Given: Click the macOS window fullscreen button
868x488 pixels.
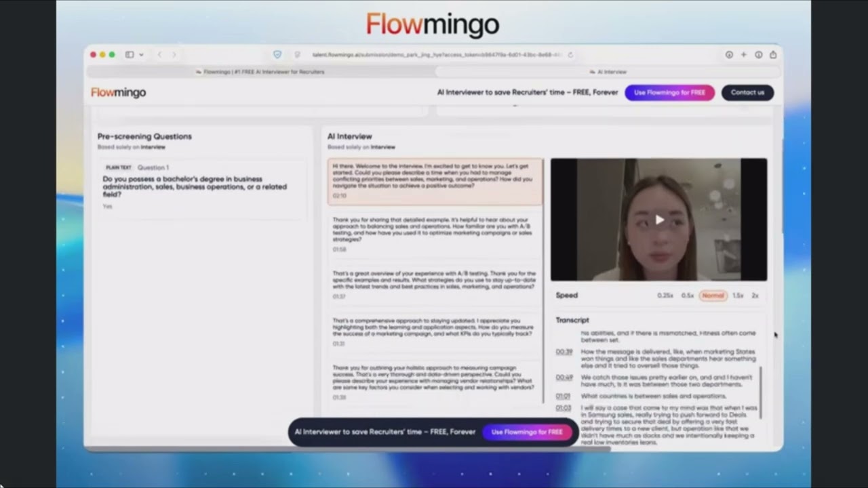Looking at the screenshot, I should click(x=112, y=55).
